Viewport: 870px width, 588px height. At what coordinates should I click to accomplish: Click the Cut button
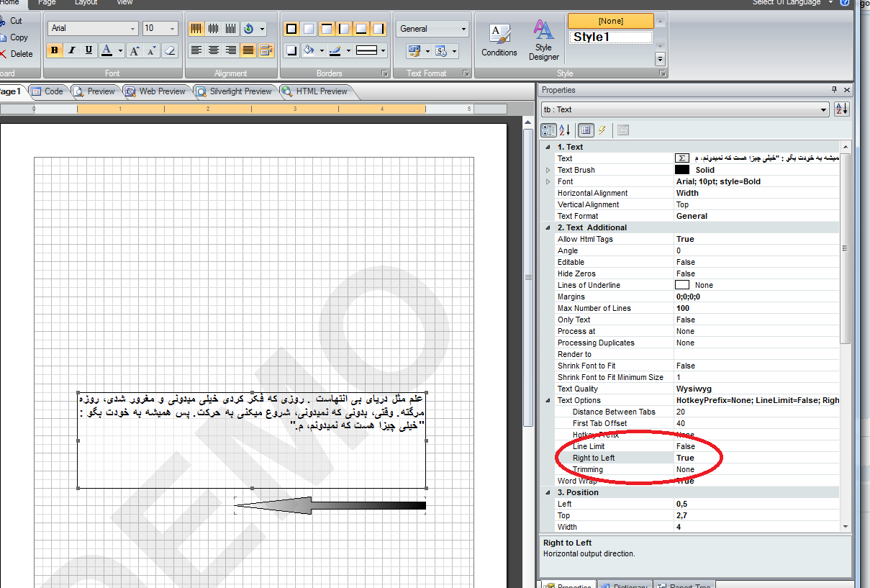point(15,21)
